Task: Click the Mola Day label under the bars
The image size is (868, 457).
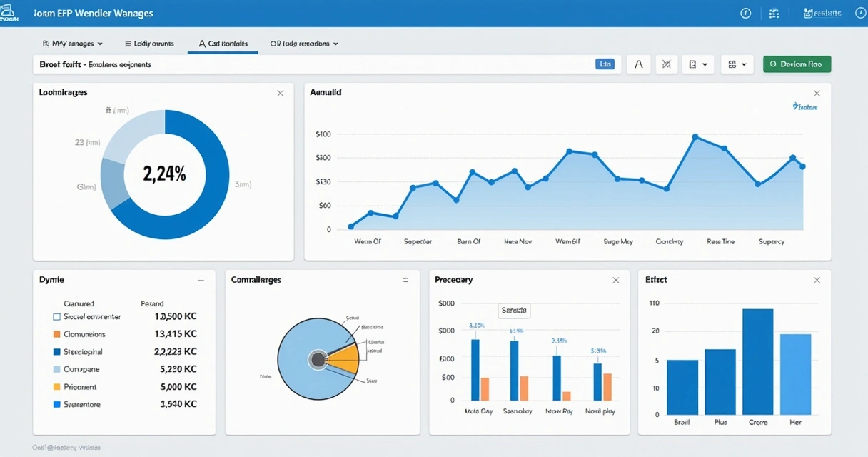Action: click(479, 411)
